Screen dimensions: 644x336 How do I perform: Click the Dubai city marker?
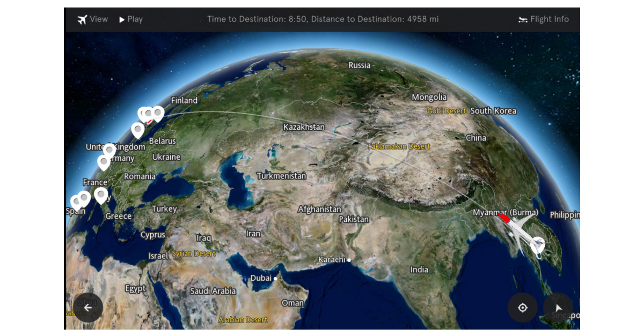[x=275, y=279]
